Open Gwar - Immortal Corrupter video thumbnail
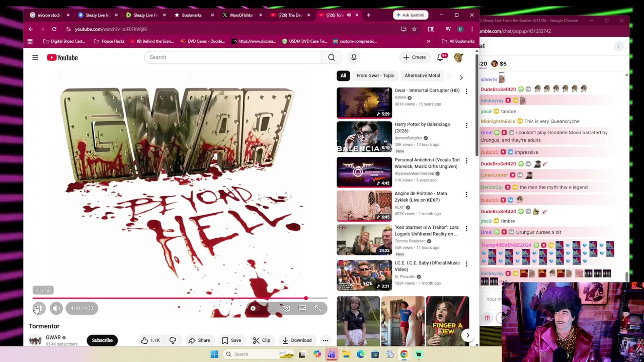 click(364, 103)
